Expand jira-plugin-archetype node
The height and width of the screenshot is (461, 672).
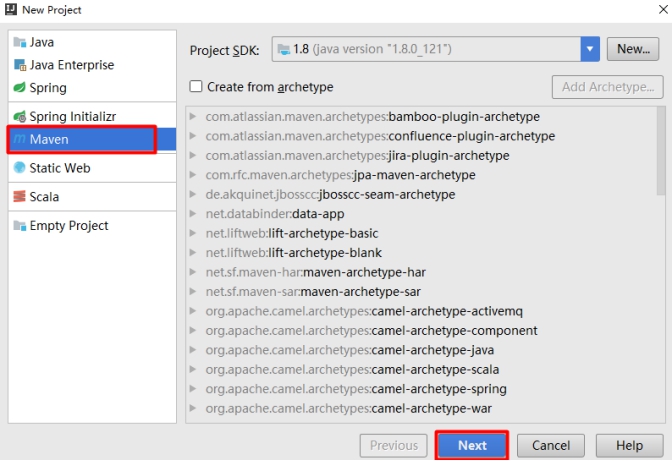(193, 155)
